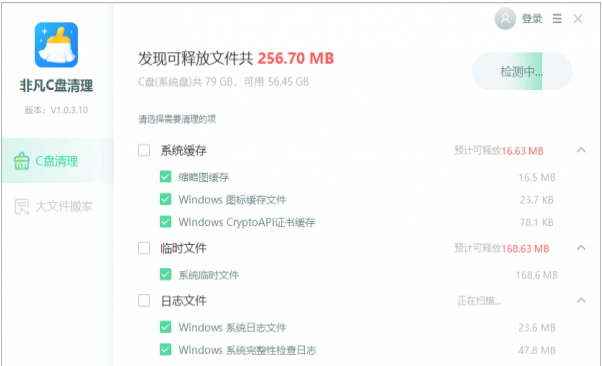Uncheck 系统临时文件 checkbox
Viewport: 602px width, 366px height.
pos(165,275)
